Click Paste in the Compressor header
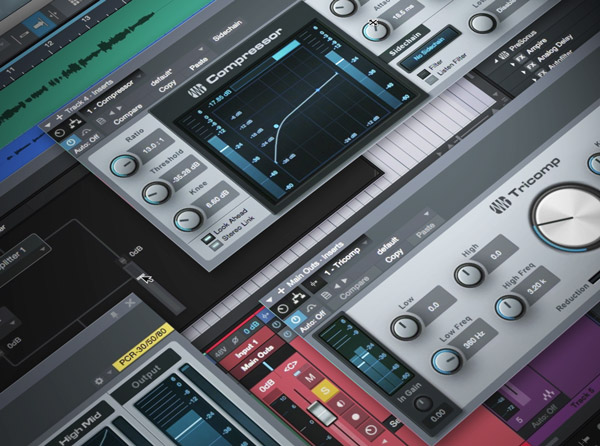 [199, 63]
